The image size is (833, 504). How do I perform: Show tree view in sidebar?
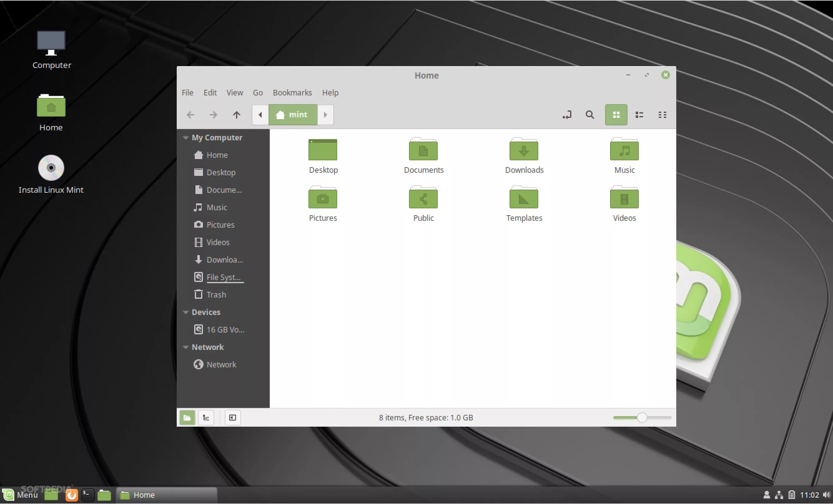(206, 418)
